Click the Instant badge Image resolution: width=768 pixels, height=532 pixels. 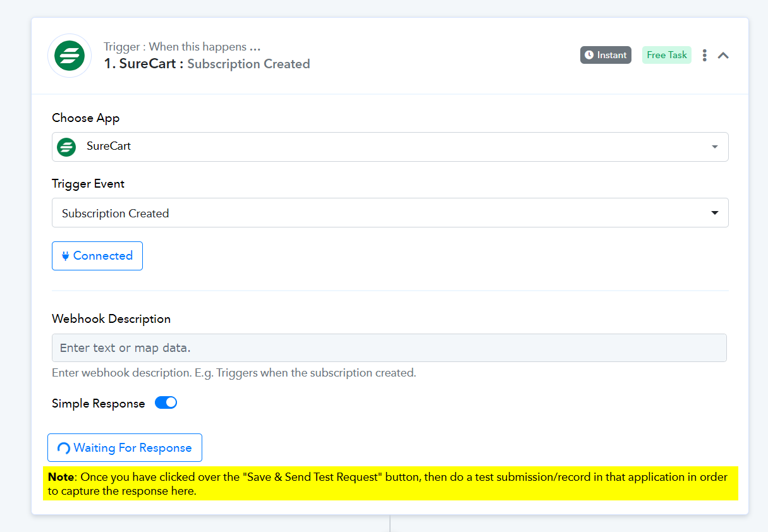pyautogui.click(x=606, y=55)
